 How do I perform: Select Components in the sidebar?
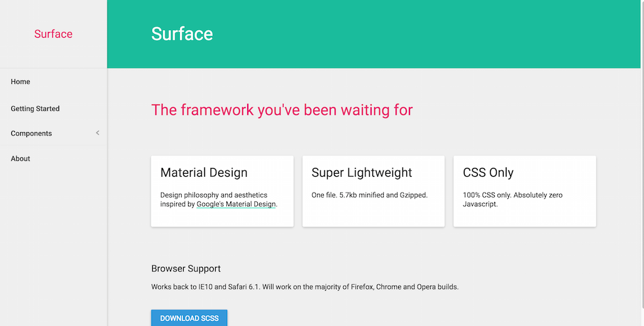click(x=31, y=133)
